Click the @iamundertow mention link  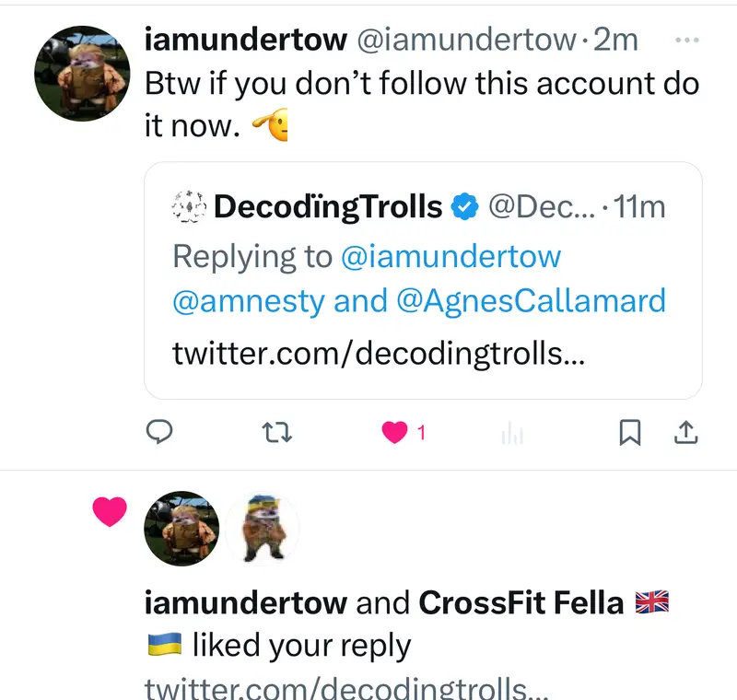click(x=450, y=256)
